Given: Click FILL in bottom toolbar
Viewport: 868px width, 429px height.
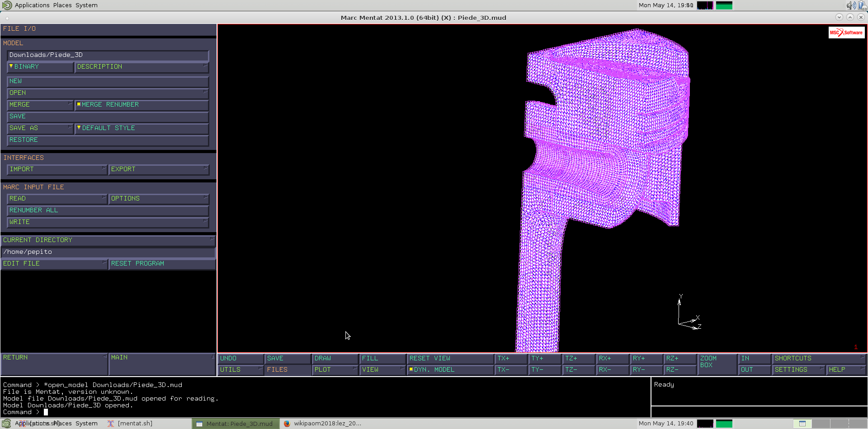Looking at the screenshot, I should pyautogui.click(x=383, y=359).
